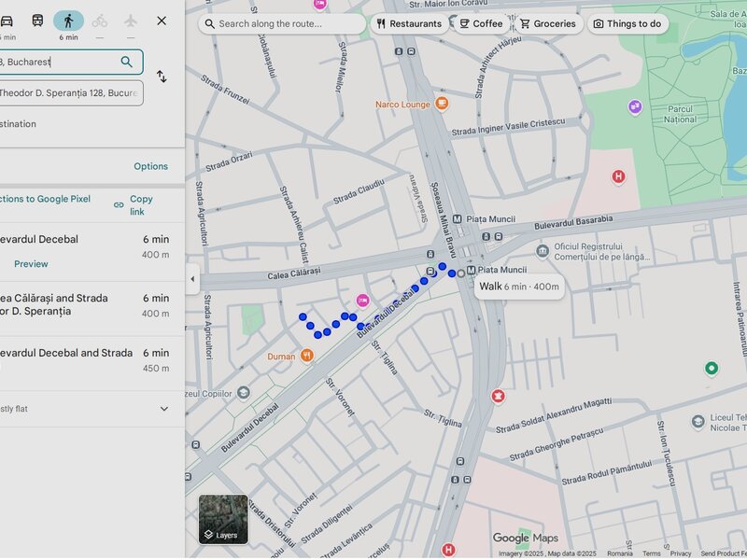
Task: Click green marker east of map
Action: point(712,368)
